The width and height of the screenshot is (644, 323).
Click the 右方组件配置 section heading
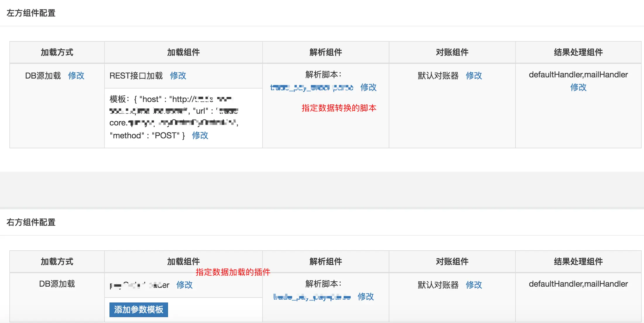coord(31,222)
